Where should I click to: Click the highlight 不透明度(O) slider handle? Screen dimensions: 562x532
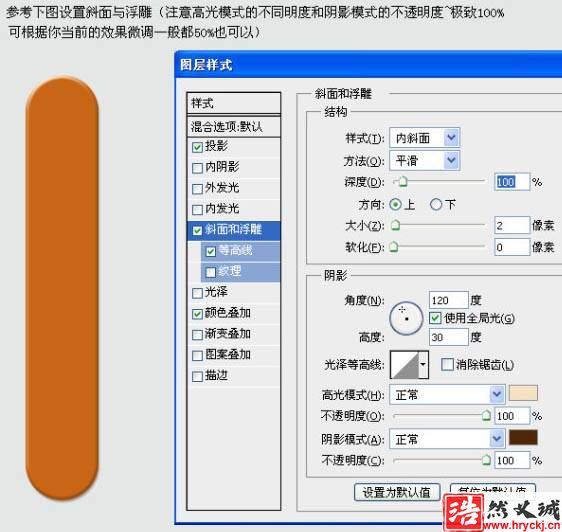[x=486, y=416]
